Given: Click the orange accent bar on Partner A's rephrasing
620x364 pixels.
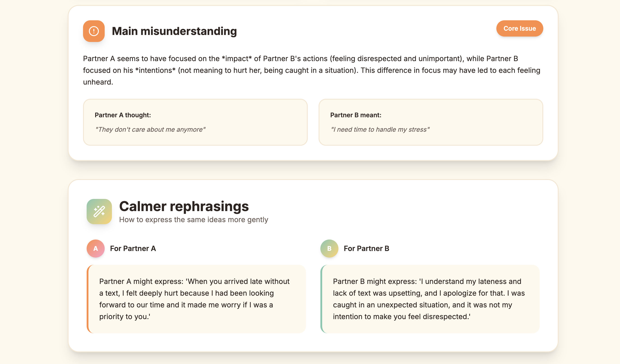Looking at the screenshot, I should (x=88, y=299).
